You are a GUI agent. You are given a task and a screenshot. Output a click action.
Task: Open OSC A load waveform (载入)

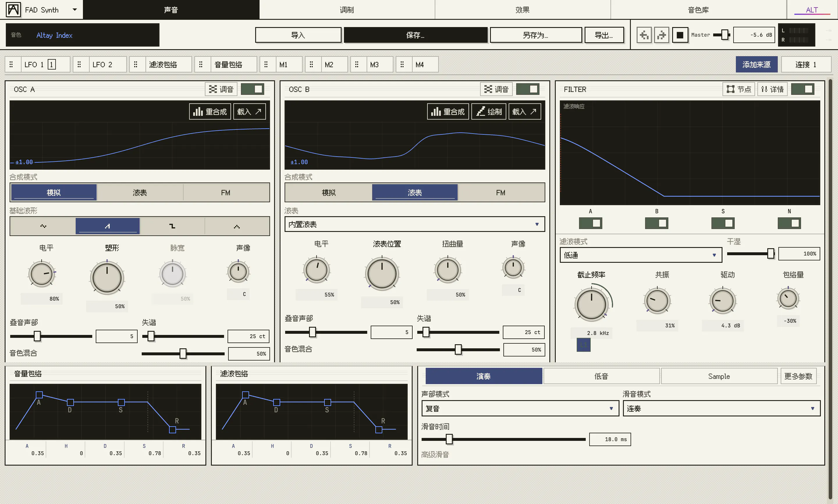(x=249, y=111)
